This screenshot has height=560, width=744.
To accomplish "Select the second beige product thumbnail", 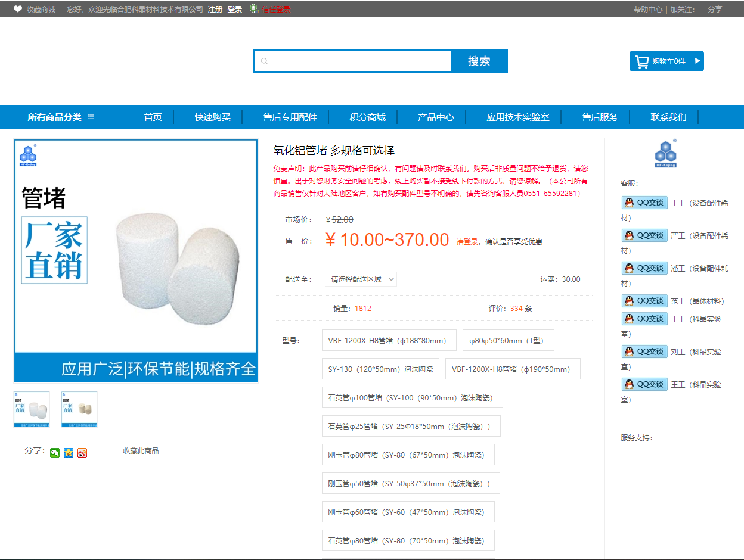I will (x=79, y=409).
